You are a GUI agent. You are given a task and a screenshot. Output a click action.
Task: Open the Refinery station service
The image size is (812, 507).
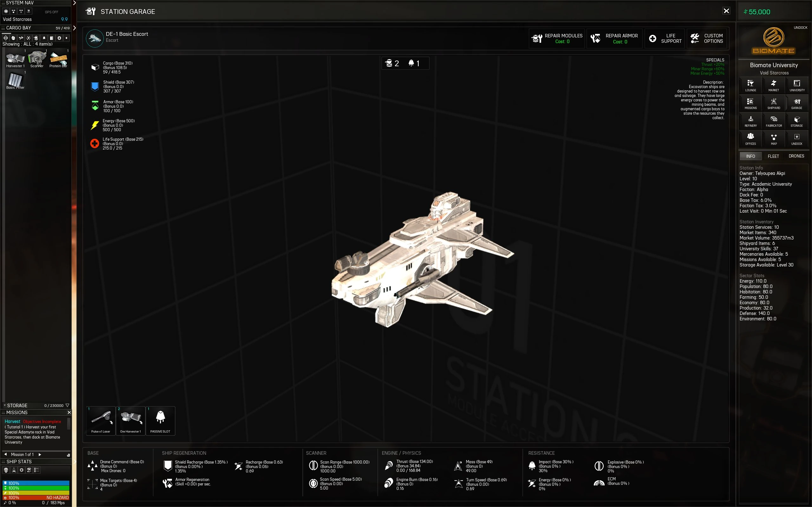750,121
